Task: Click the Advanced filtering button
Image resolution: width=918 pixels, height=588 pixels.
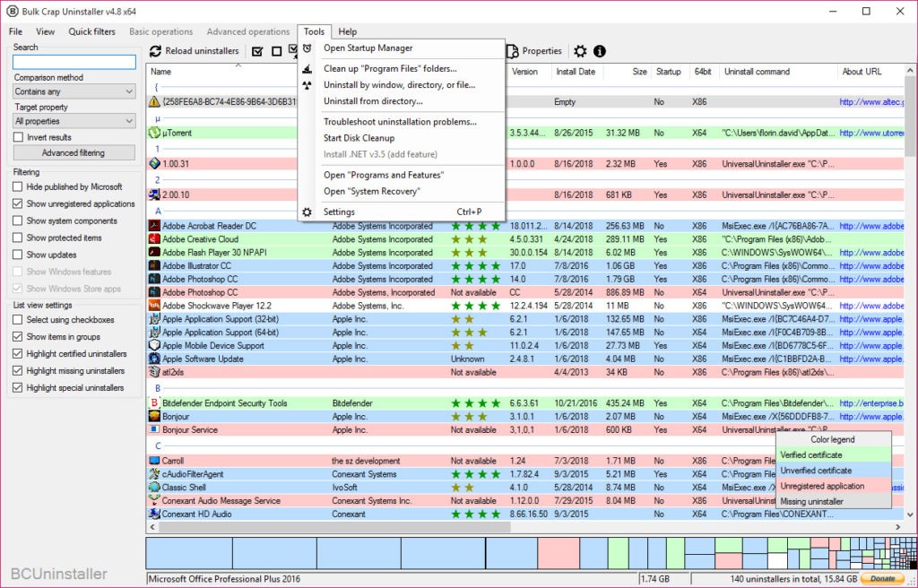Action: click(x=74, y=153)
